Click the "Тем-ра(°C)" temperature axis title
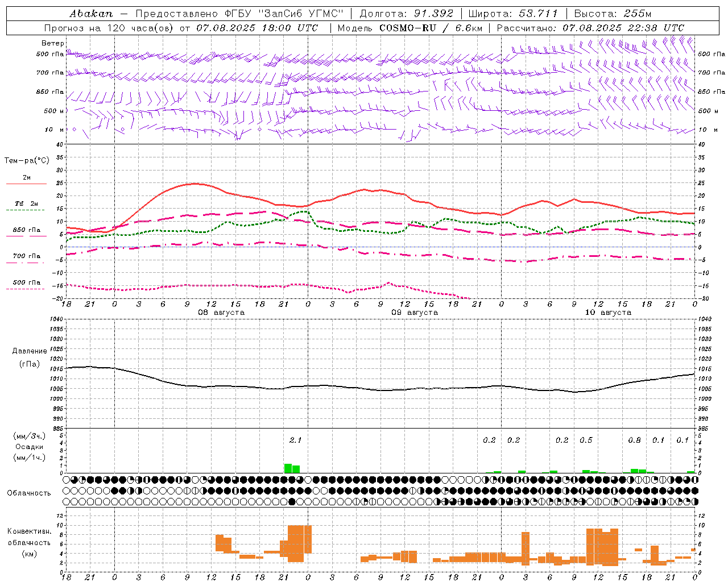This screenshot has width=728, height=582. [x=27, y=161]
